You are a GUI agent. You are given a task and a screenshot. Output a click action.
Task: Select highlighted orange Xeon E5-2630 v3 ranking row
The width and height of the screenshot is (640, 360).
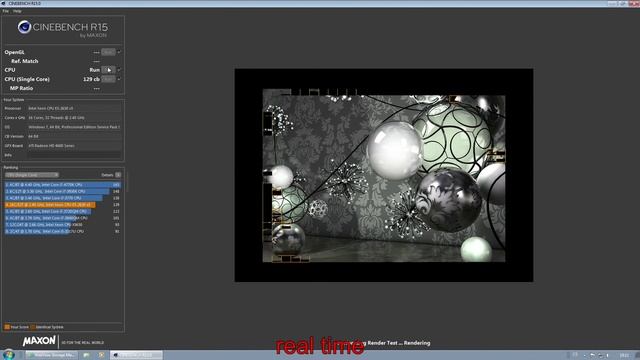click(x=63, y=205)
